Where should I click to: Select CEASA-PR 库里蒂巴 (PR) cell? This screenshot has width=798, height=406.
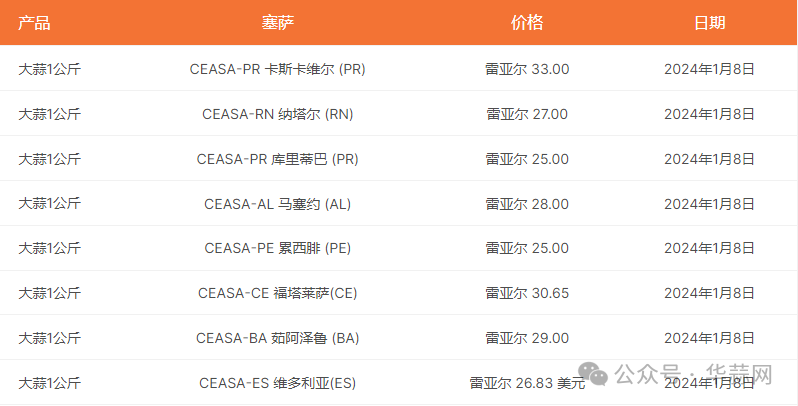tap(278, 159)
